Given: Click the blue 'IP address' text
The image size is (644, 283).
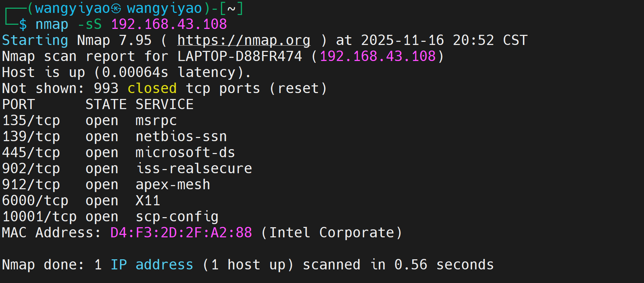Looking at the screenshot, I should [x=152, y=265].
